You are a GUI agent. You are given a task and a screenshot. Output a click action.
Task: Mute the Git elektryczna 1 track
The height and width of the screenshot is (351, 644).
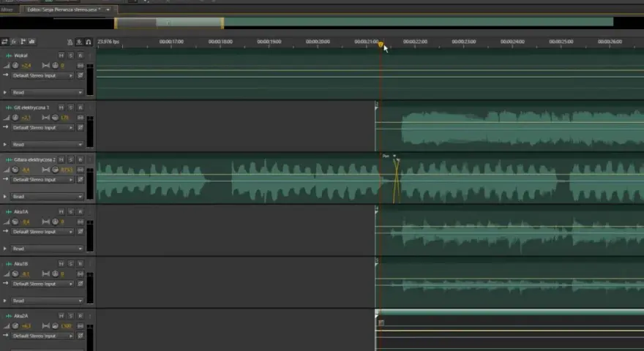click(x=61, y=107)
